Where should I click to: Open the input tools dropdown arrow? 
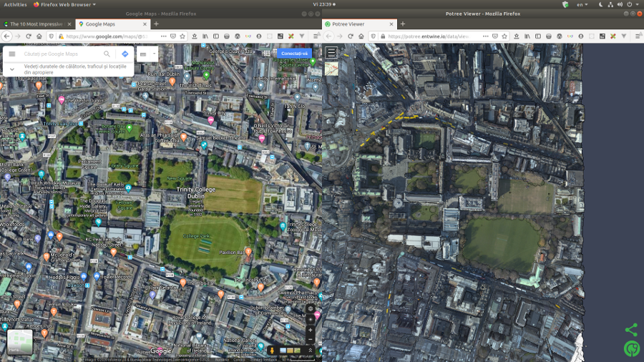(154, 54)
